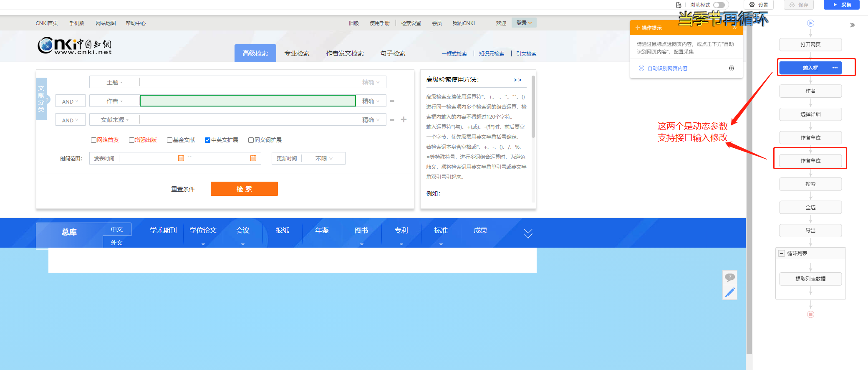Open the start date calendar picker
The height and width of the screenshot is (370, 868).
pyautogui.click(x=181, y=158)
